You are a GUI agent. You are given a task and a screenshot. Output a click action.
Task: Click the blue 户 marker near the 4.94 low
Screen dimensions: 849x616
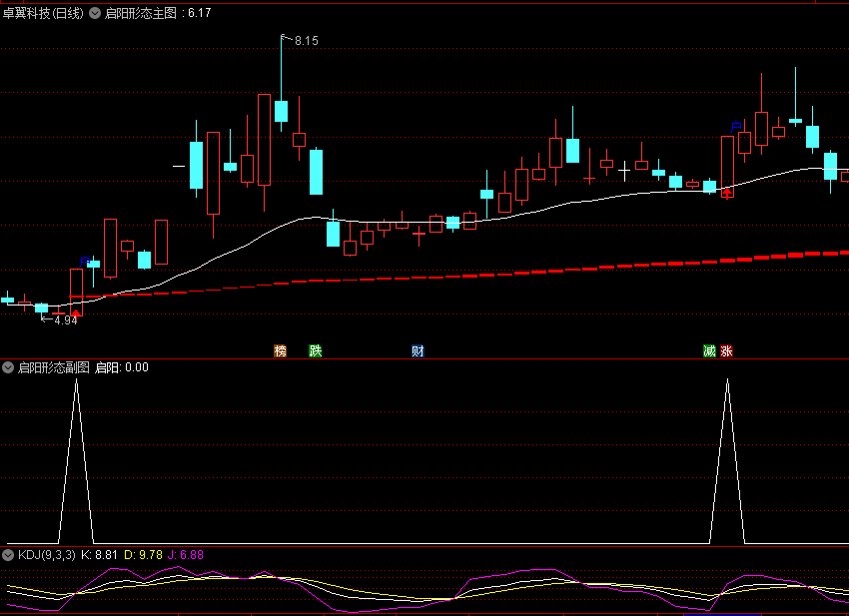click(85, 262)
